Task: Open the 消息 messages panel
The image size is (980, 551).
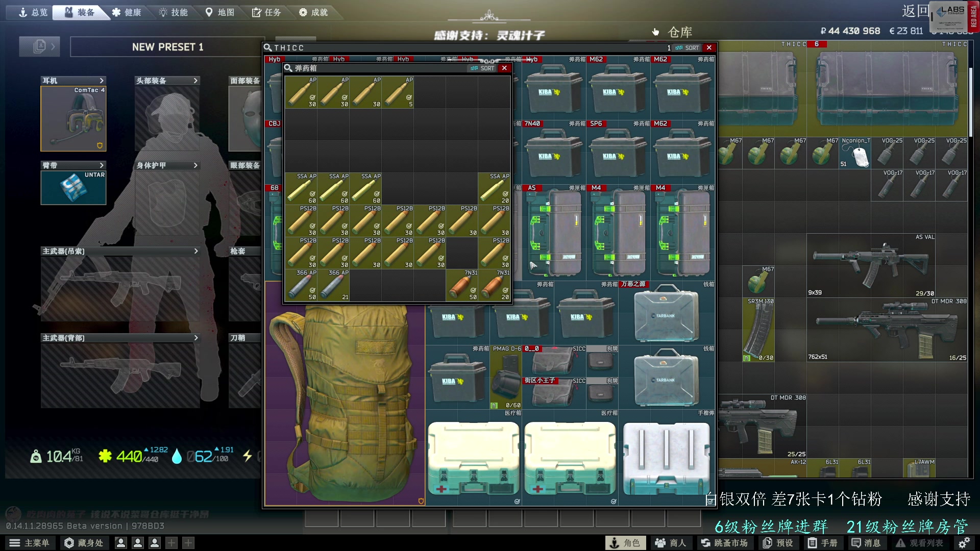Action: coord(866,543)
